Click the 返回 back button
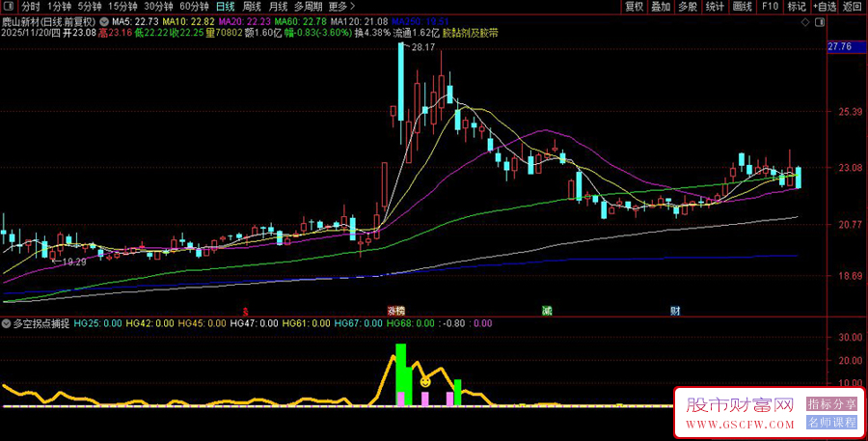 tap(854, 6)
